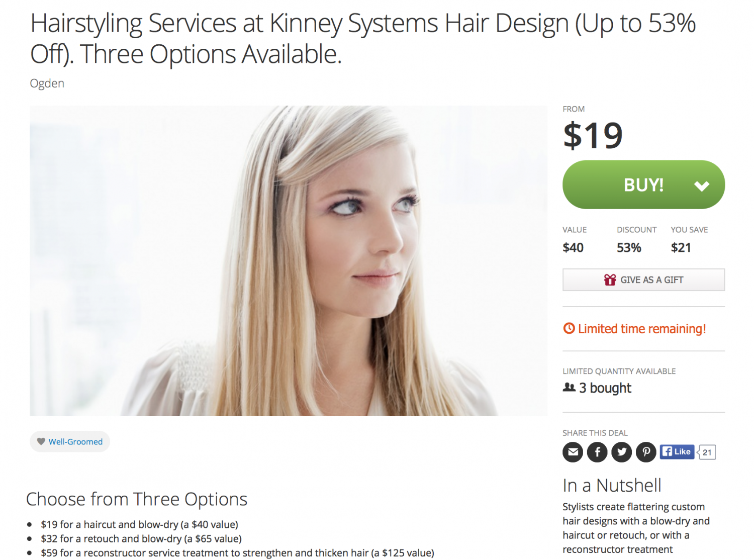Click the people icon next to 3 bought
Image resolution: width=754 pixels, height=560 pixels.
pyautogui.click(x=569, y=387)
